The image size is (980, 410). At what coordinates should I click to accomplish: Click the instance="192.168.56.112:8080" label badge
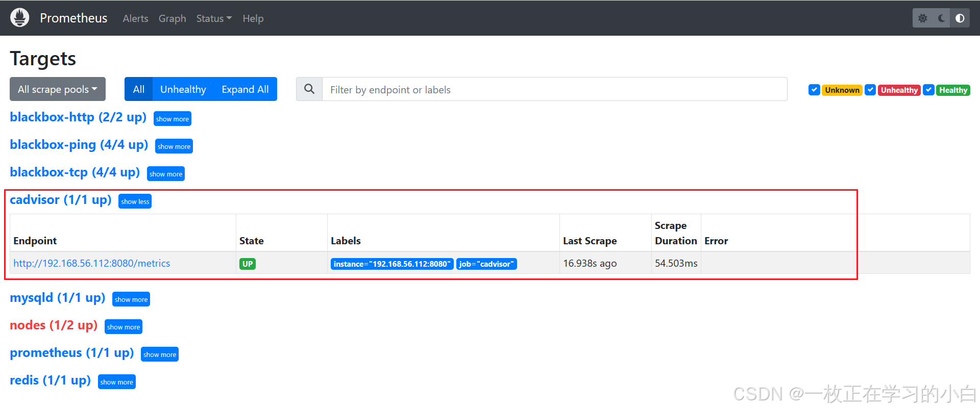point(392,264)
